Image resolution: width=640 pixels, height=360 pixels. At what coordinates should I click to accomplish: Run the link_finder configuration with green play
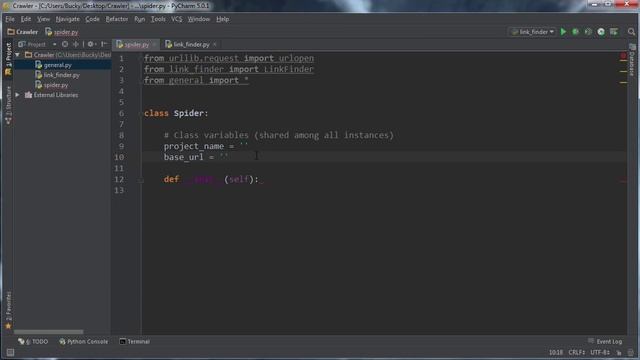coord(563,32)
